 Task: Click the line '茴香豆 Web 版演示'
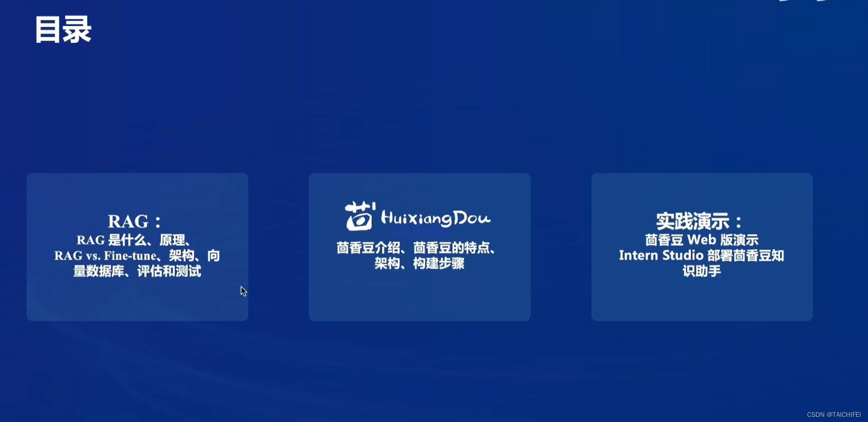pyautogui.click(x=701, y=240)
